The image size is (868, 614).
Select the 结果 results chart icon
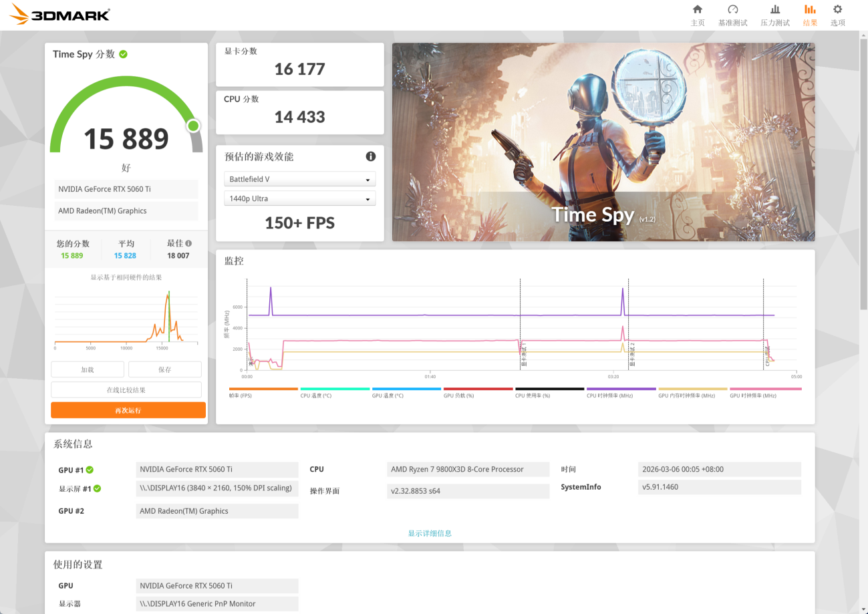810,10
